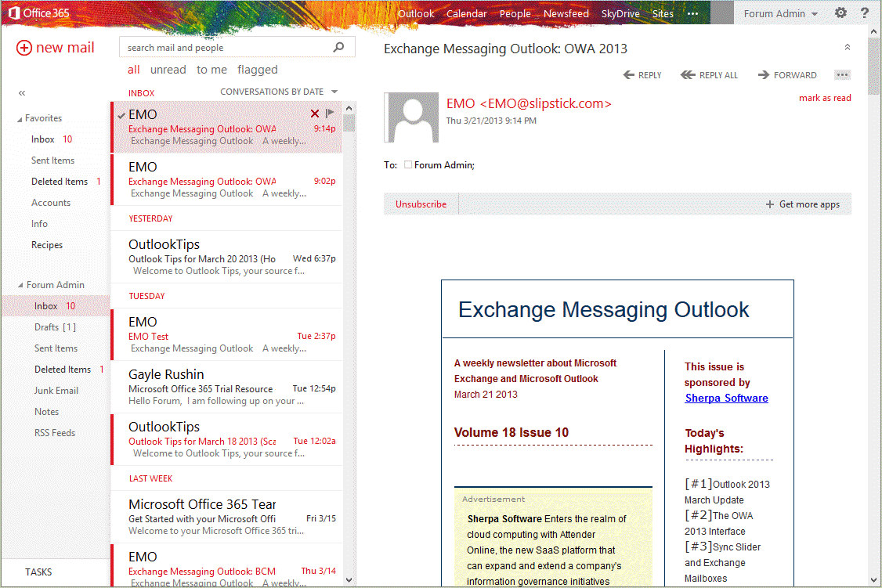
Task: Open the settings gear icon
Action: (x=840, y=13)
